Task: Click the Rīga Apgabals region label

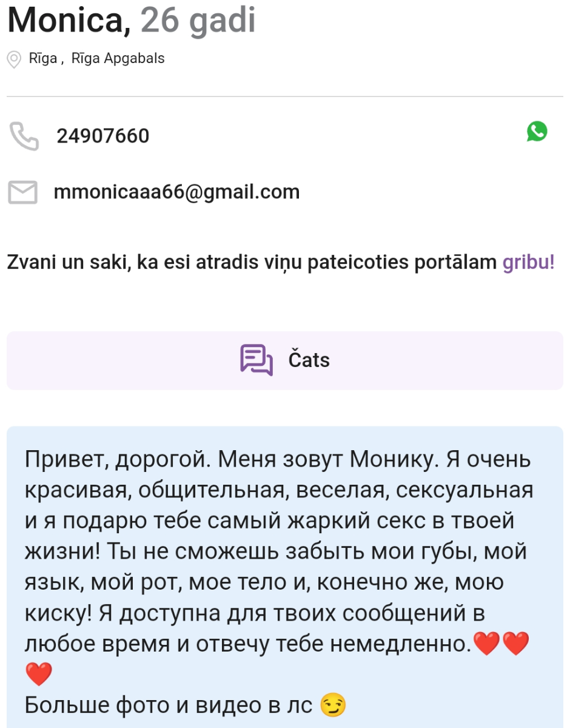Action: pos(118,59)
